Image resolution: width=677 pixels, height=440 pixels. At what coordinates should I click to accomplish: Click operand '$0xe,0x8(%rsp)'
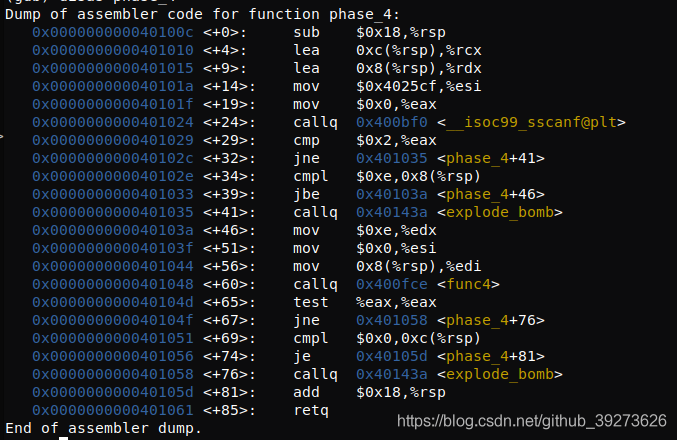[x=418, y=176]
